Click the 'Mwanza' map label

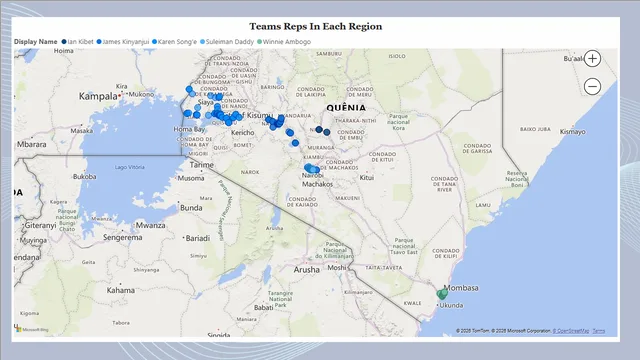(x=150, y=225)
